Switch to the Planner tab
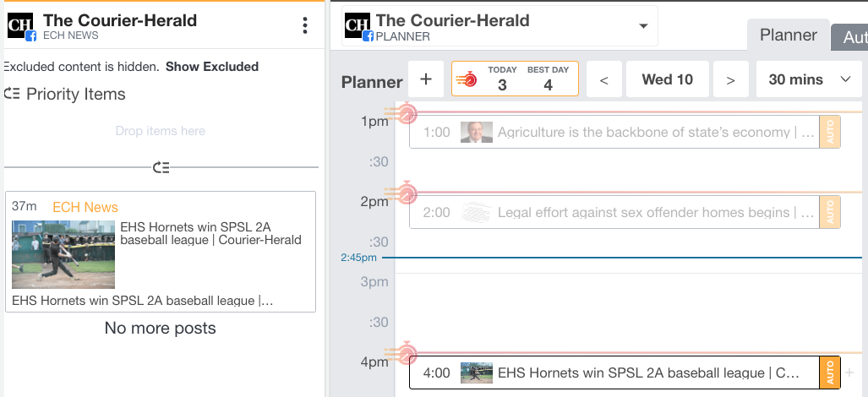Image resolution: width=868 pixels, height=397 pixels. point(789,35)
